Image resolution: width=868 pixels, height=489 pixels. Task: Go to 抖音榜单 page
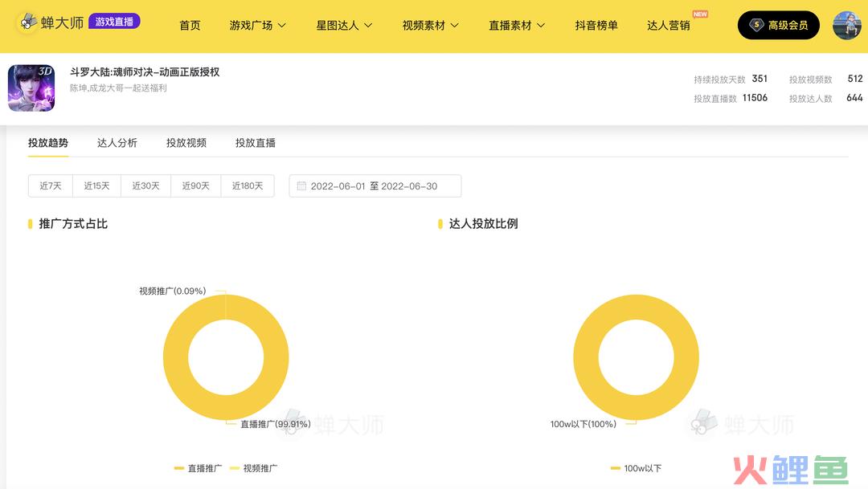tap(596, 26)
